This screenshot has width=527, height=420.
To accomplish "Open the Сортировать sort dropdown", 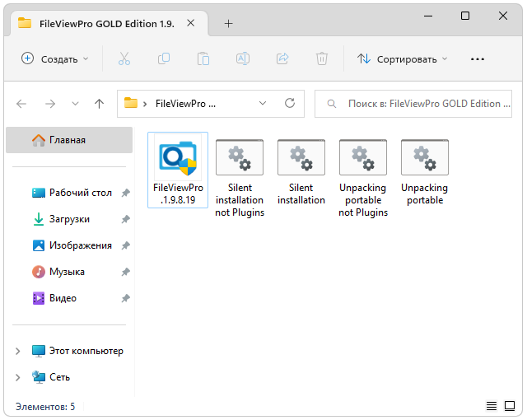I will point(403,58).
